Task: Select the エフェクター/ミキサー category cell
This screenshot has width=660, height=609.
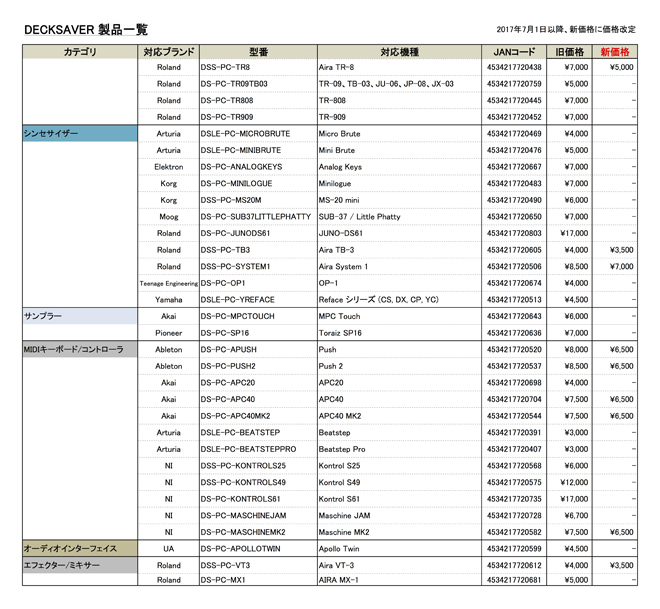Action: [80, 565]
